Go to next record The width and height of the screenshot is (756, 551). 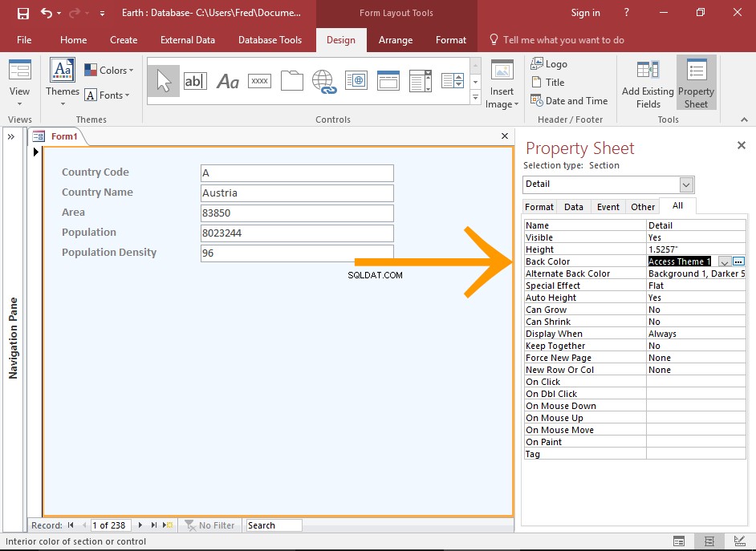click(140, 525)
